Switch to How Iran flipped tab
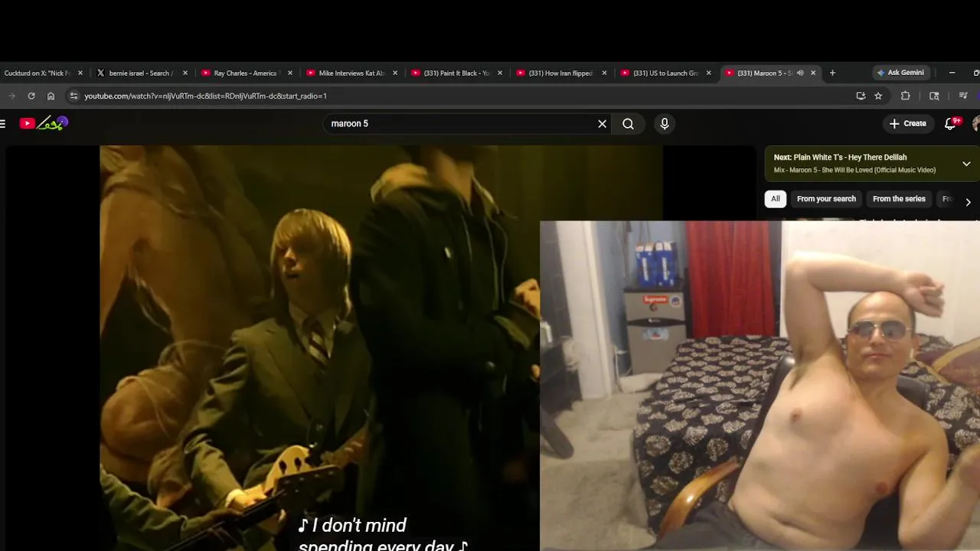980x551 pixels. pyautogui.click(x=560, y=73)
